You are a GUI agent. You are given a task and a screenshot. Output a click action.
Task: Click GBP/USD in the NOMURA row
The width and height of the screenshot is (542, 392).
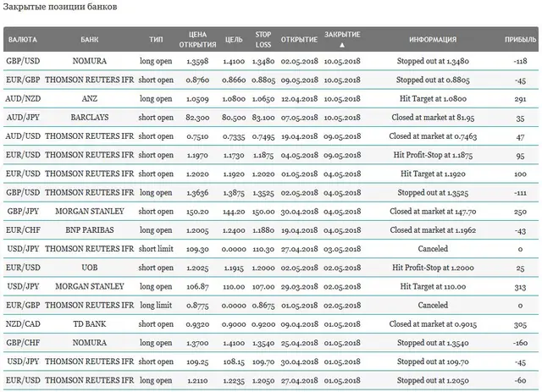(23, 61)
